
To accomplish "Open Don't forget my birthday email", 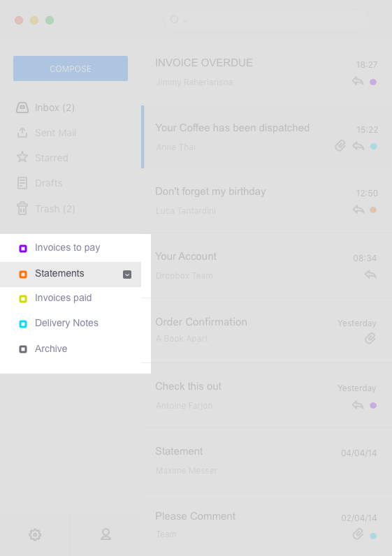I will pyautogui.click(x=267, y=200).
